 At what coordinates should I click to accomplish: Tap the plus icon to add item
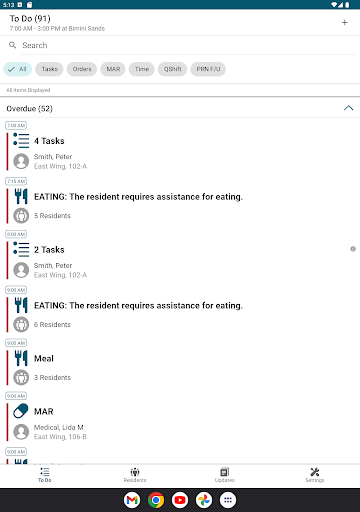(x=345, y=23)
